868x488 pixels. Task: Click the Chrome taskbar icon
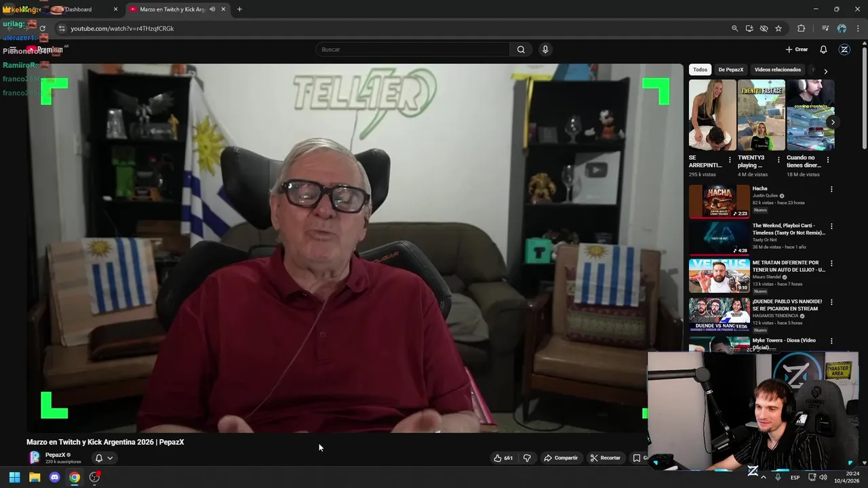coord(75,477)
